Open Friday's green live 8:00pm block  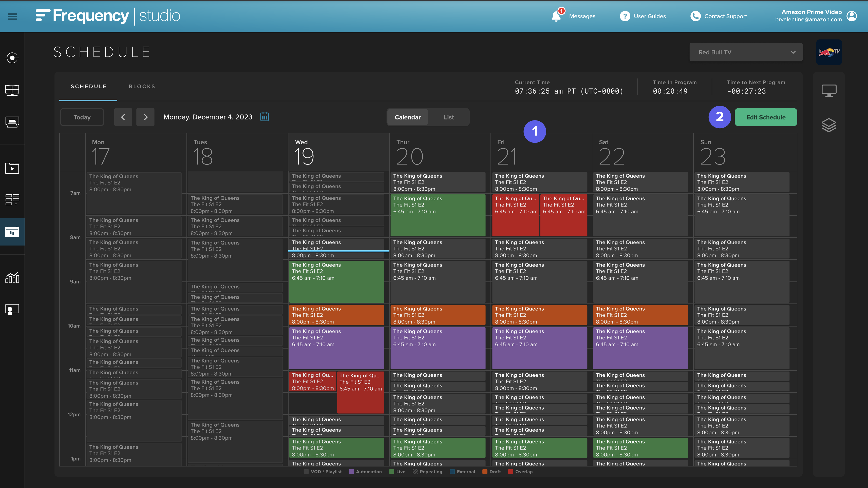pyautogui.click(x=539, y=448)
